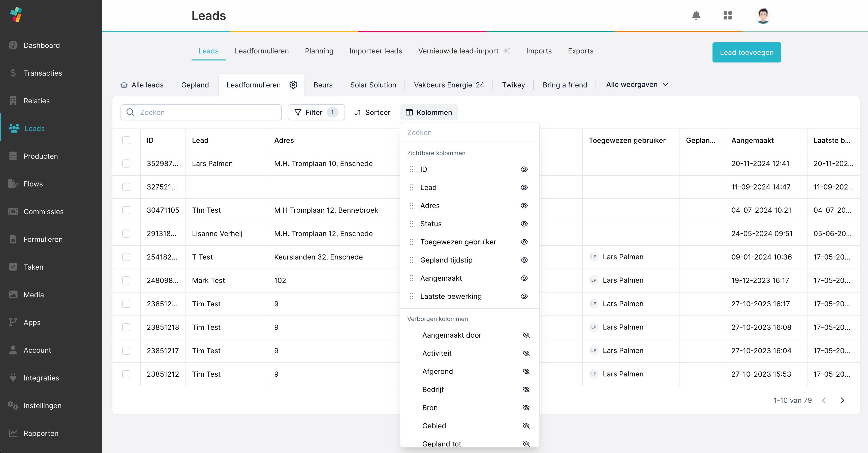The height and width of the screenshot is (453, 868).
Task: Open the Sorteer options
Action: coord(372,112)
